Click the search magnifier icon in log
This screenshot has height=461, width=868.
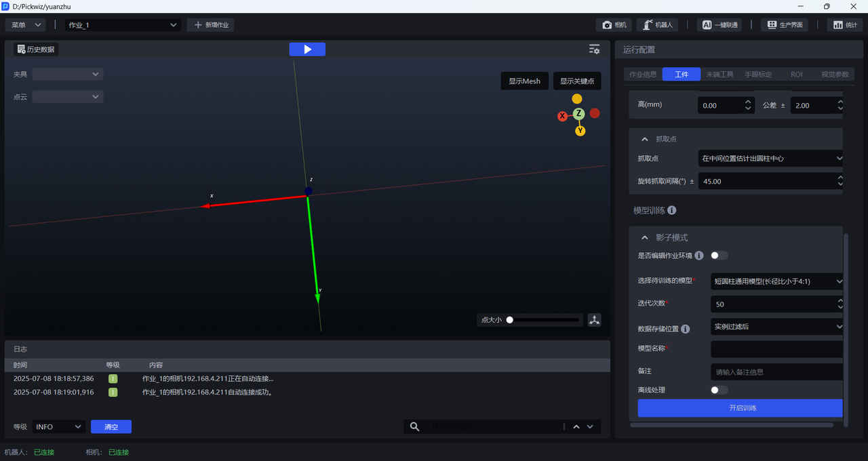(x=414, y=426)
